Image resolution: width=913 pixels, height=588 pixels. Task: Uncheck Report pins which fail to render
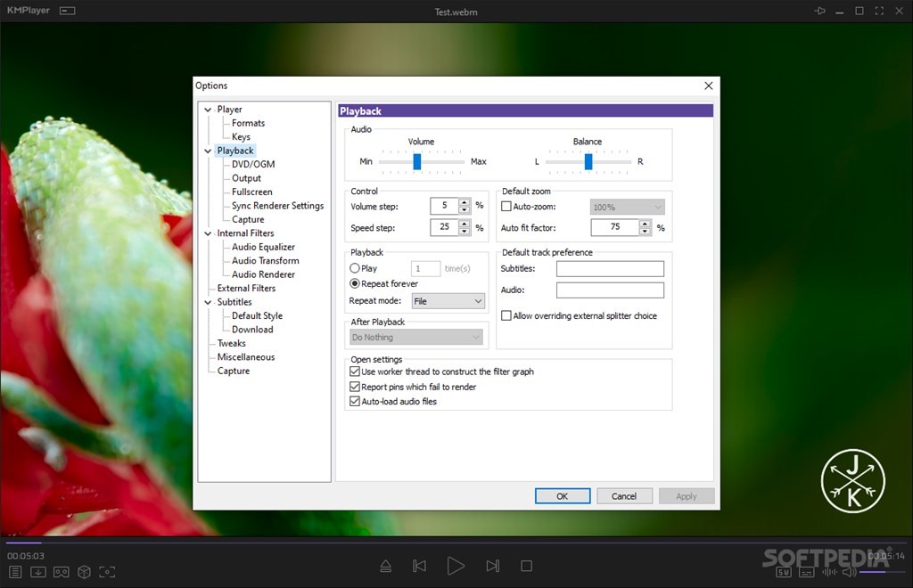(x=355, y=387)
